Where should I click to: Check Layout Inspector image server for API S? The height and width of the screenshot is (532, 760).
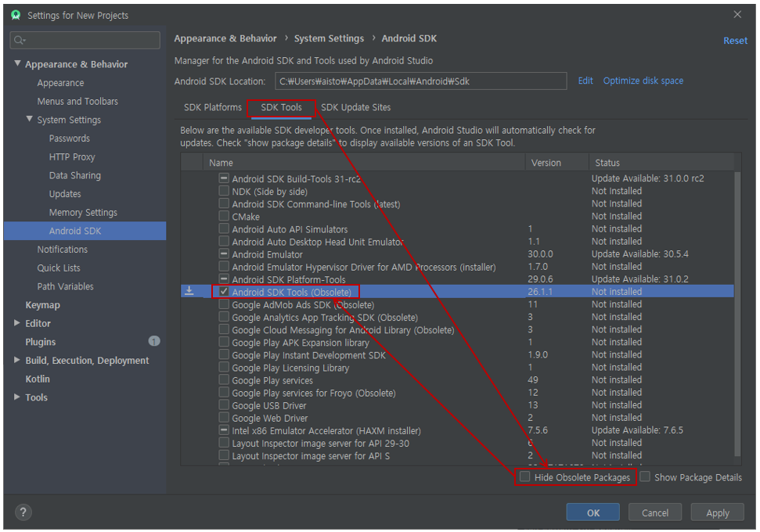click(223, 455)
